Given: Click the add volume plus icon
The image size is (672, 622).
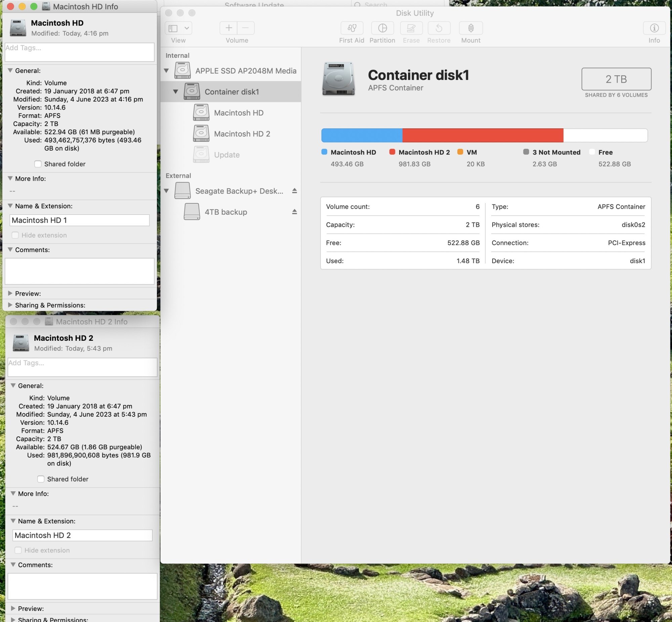Looking at the screenshot, I should point(228,28).
